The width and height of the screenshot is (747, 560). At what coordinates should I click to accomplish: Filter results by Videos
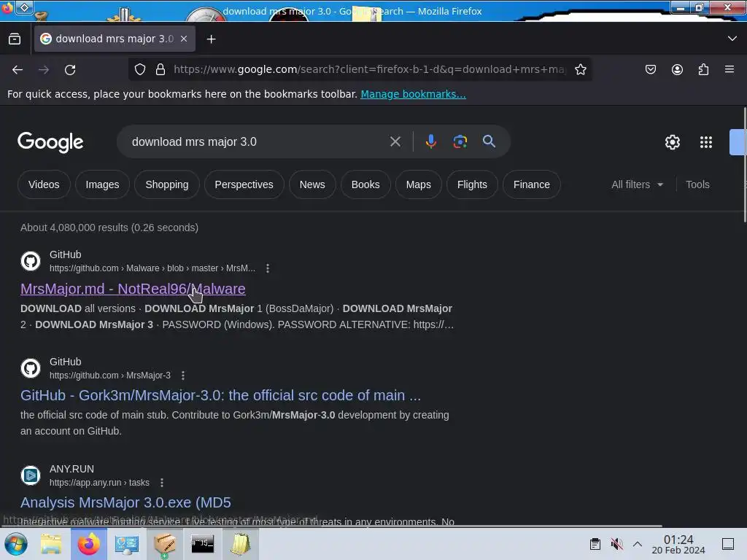[44, 184]
